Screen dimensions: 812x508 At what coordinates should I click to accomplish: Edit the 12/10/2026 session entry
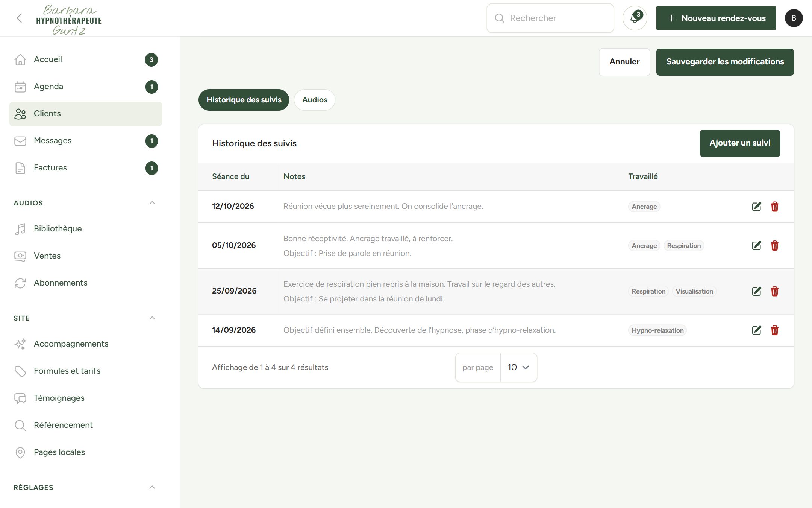point(756,206)
